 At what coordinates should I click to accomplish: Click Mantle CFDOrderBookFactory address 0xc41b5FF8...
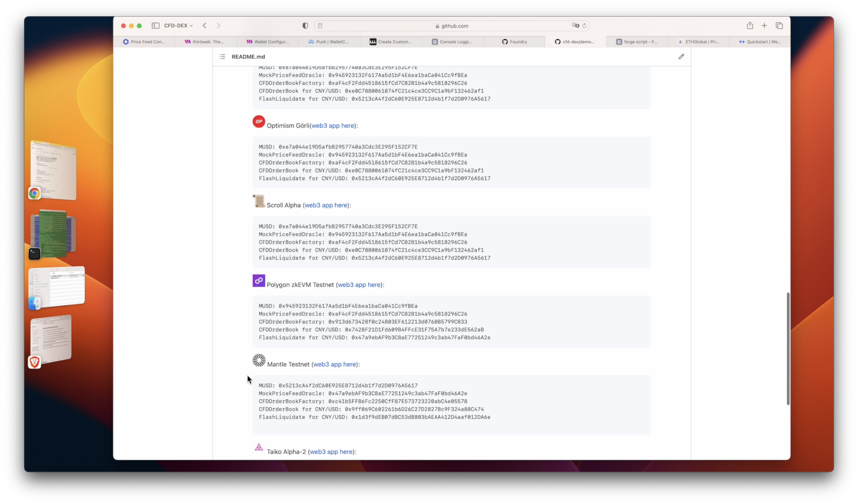click(x=398, y=401)
